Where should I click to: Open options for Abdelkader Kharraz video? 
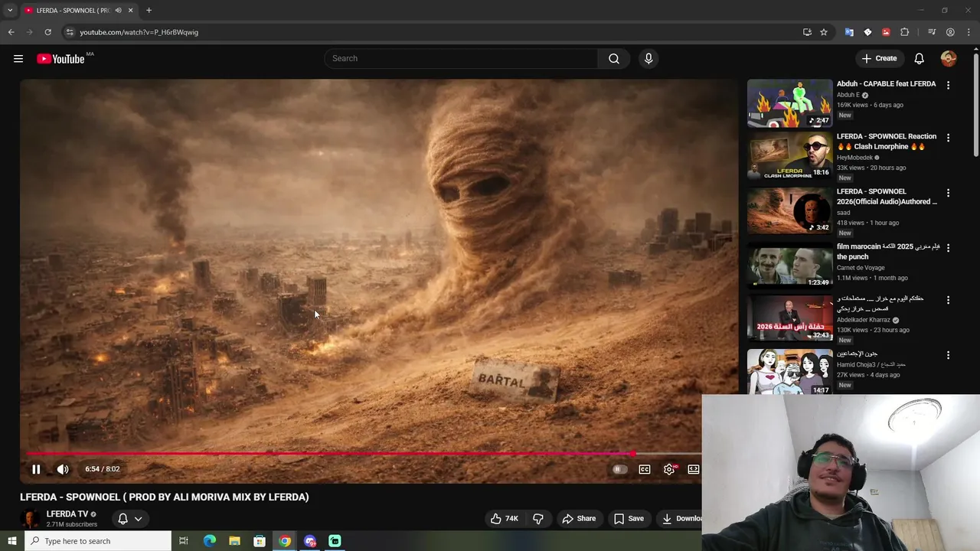click(948, 300)
